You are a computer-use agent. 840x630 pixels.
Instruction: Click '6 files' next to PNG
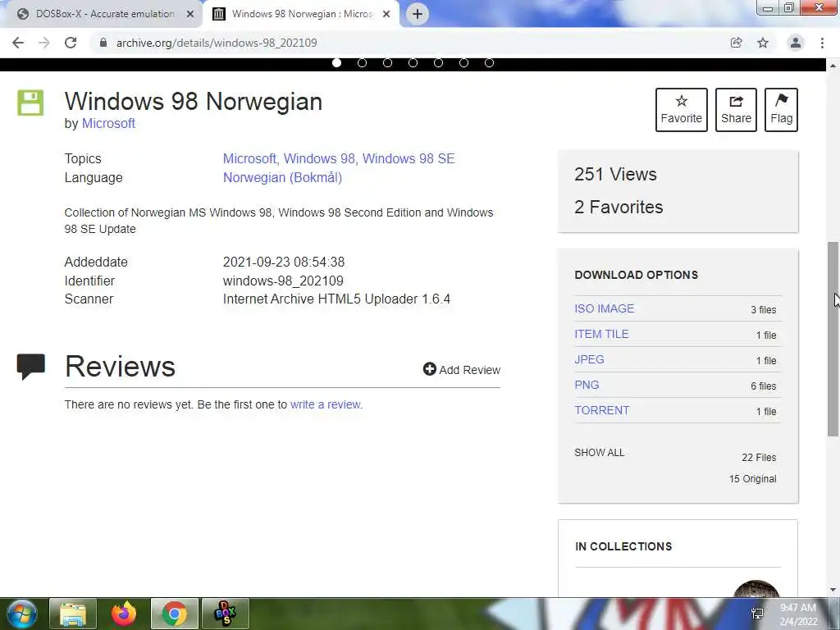pyautogui.click(x=764, y=386)
